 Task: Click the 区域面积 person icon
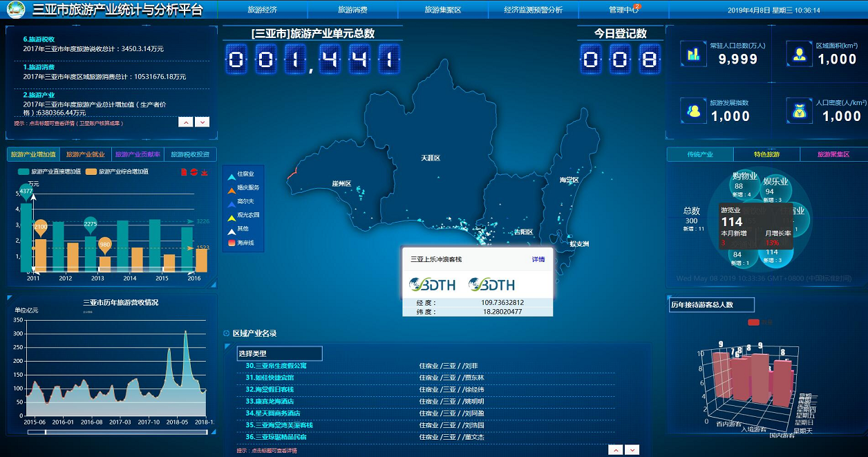pyautogui.click(x=800, y=54)
